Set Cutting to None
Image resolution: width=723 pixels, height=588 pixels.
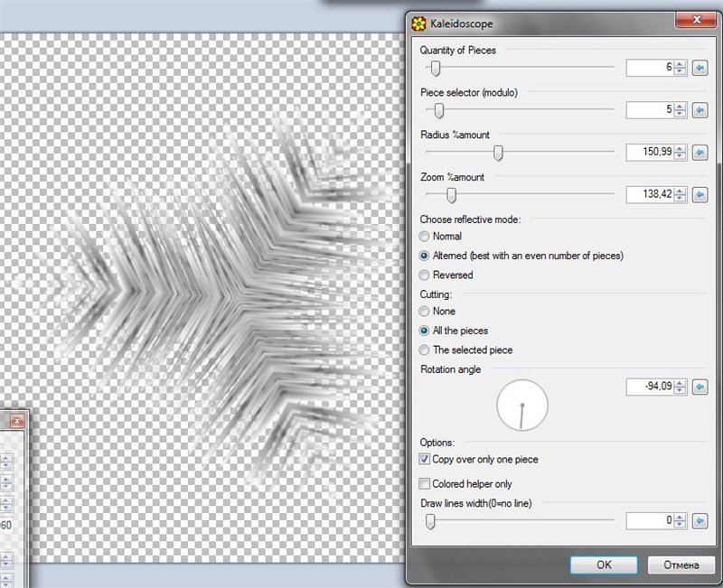[x=424, y=312]
